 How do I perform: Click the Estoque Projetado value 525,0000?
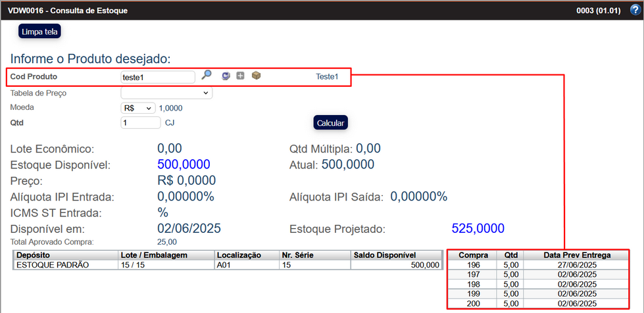click(478, 229)
